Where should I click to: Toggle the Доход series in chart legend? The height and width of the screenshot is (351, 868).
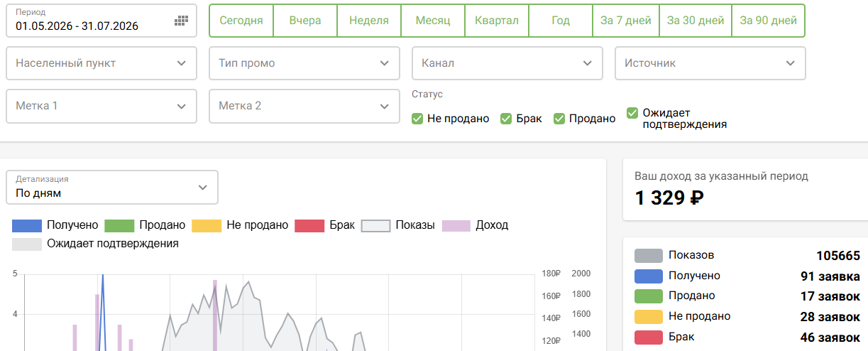tap(476, 225)
